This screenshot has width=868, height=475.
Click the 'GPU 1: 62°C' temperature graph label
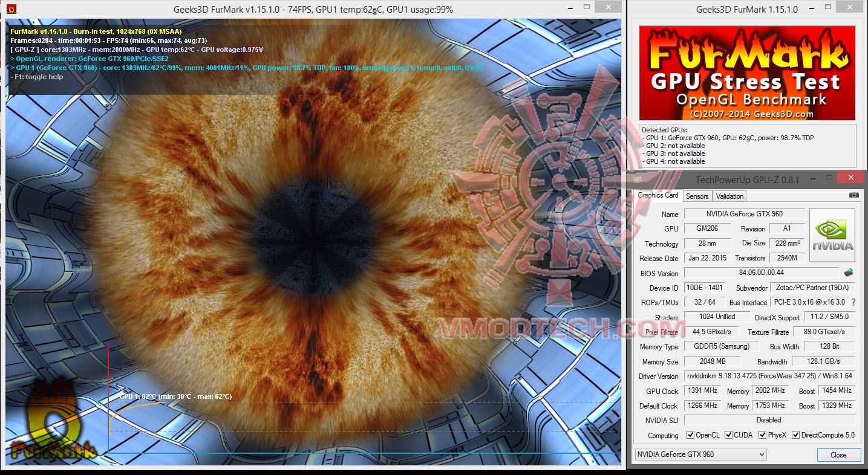point(175,396)
